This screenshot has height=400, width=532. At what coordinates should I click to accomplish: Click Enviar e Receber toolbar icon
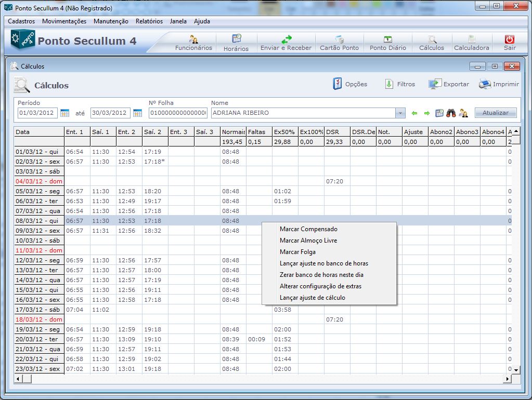[x=286, y=43]
